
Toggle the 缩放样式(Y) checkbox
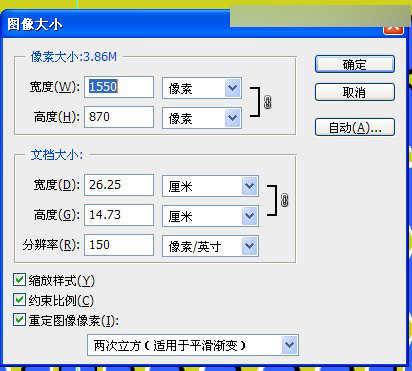(19, 280)
